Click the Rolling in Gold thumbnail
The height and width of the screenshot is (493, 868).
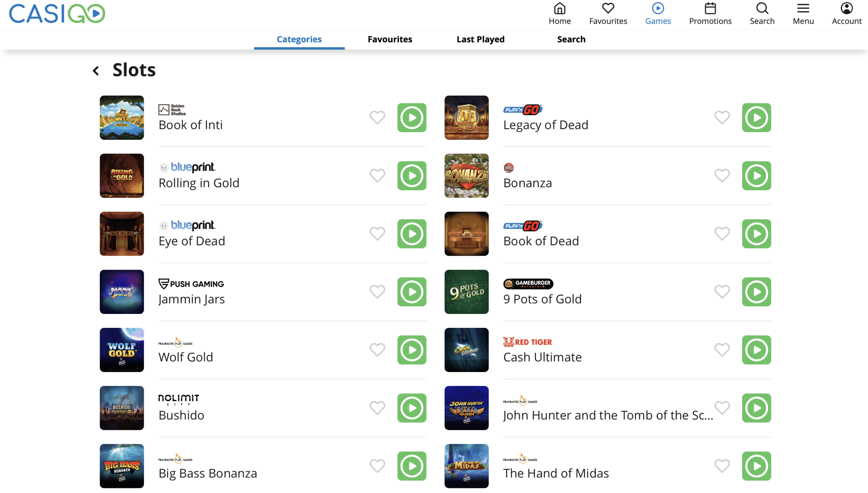[122, 176]
